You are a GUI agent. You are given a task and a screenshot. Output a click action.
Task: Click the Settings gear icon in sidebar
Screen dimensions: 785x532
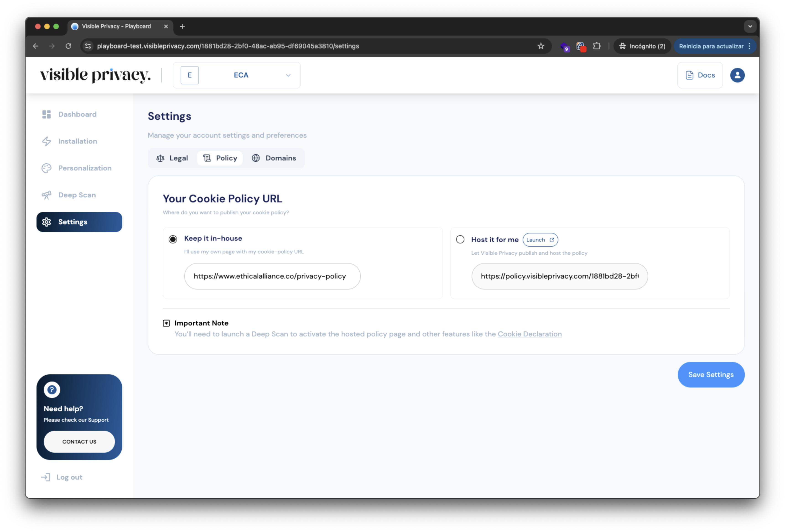[46, 222]
